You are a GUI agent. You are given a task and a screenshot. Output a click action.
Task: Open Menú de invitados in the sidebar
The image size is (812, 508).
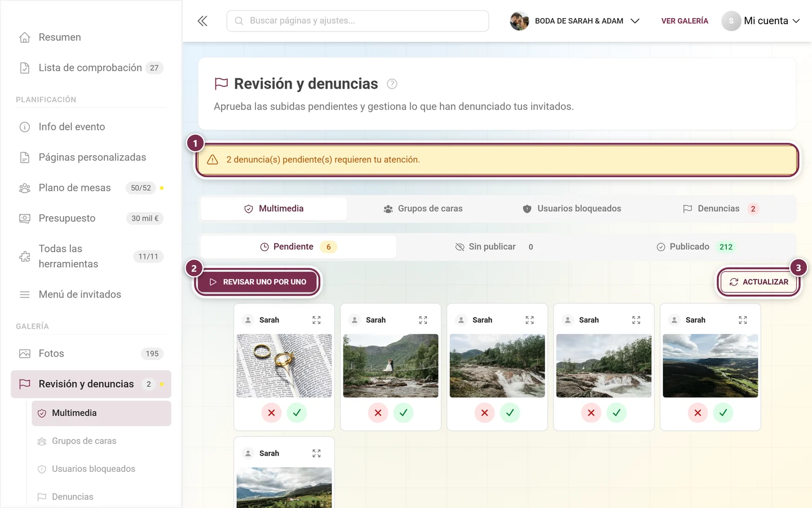[91, 295]
